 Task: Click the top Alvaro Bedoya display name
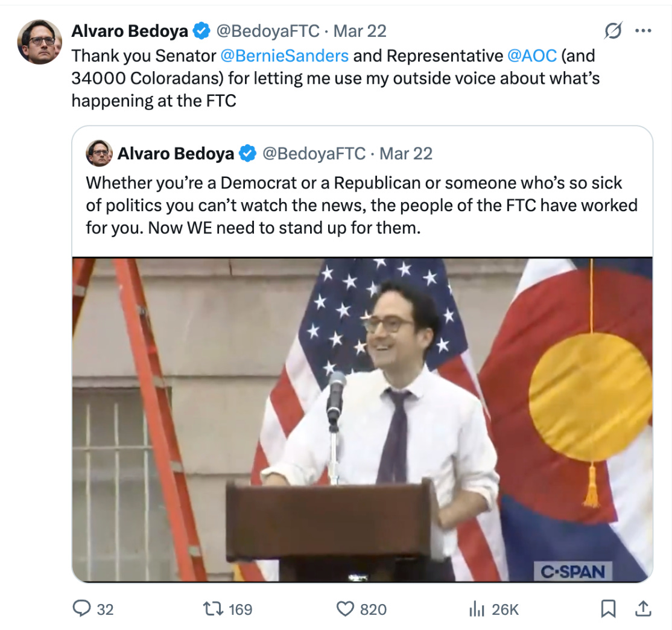(x=130, y=31)
